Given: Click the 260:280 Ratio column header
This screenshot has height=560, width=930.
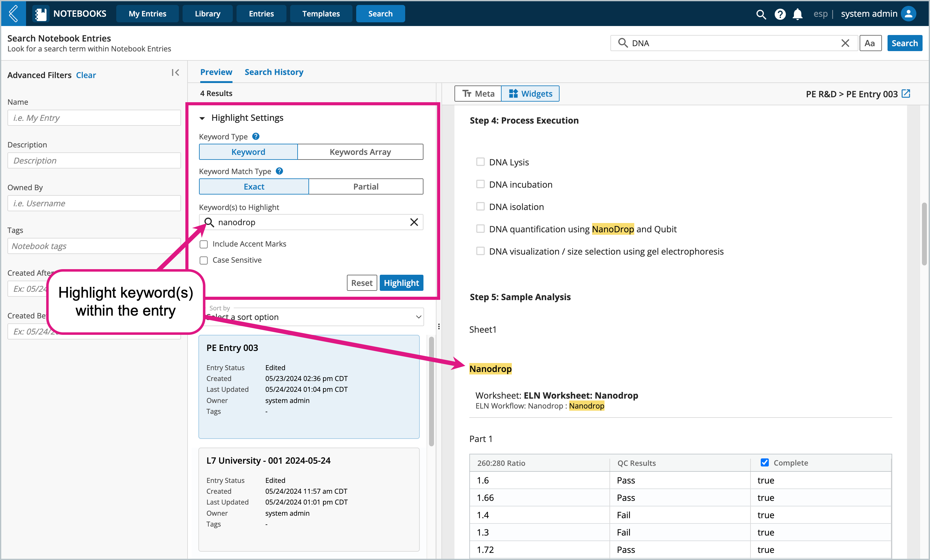Looking at the screenshot, I should pyautogui.click(x=540, y=463).
